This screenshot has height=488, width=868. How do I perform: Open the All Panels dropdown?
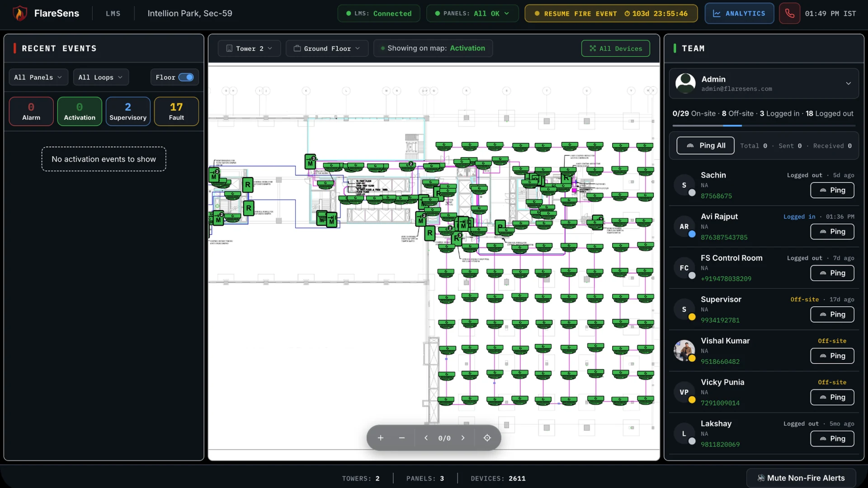[38, 77]
